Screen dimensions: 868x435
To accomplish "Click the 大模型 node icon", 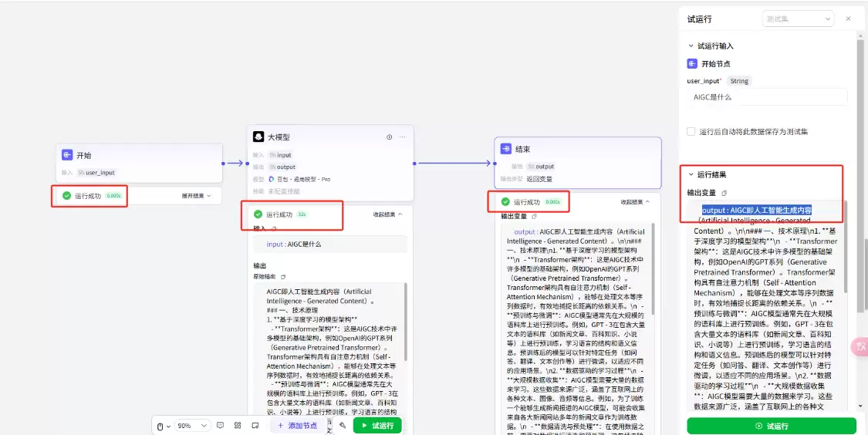I will tap(258, 137).
